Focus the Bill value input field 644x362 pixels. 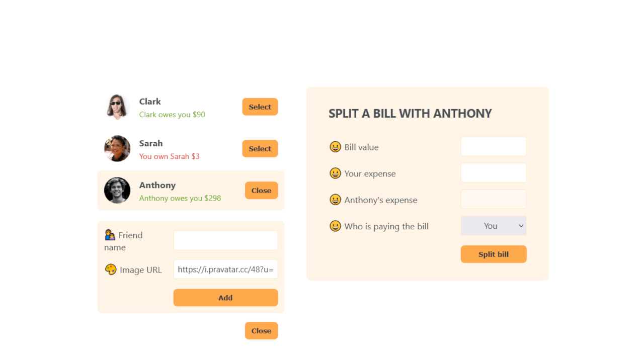pyautogui.click(x=493, y=146)
